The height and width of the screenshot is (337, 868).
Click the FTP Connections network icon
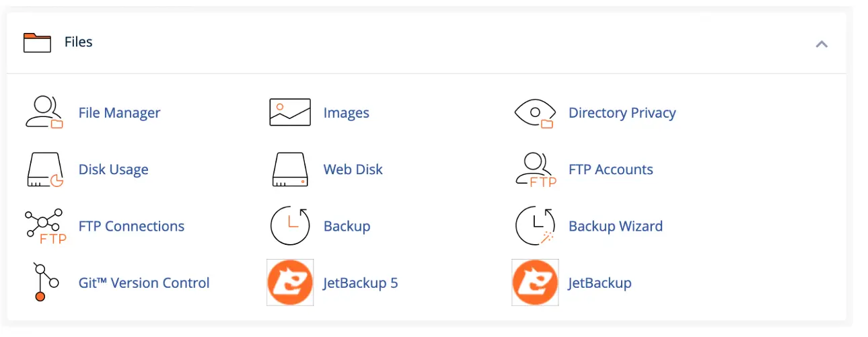tap(45, 226)
